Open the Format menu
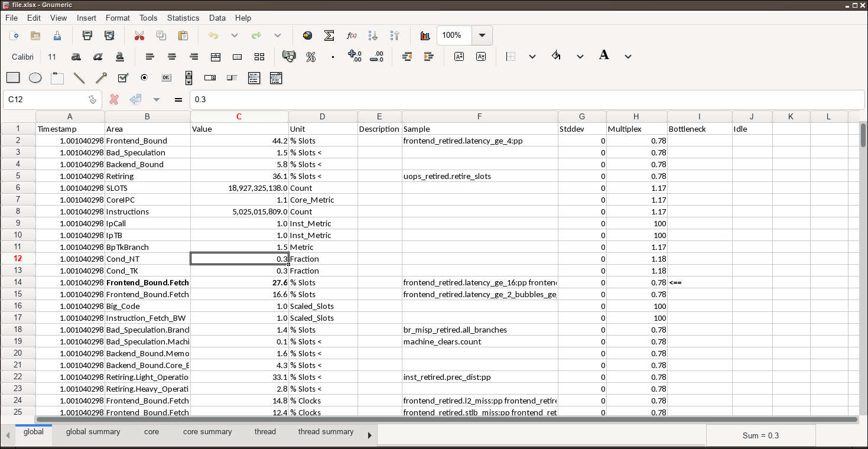This screenshot has width=868, height=449. pos(118,18)
